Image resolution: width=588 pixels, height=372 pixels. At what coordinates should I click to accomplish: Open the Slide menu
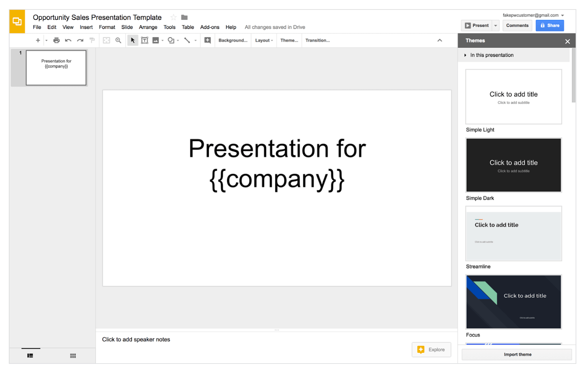pyautogui.click(x=127, y=27)
